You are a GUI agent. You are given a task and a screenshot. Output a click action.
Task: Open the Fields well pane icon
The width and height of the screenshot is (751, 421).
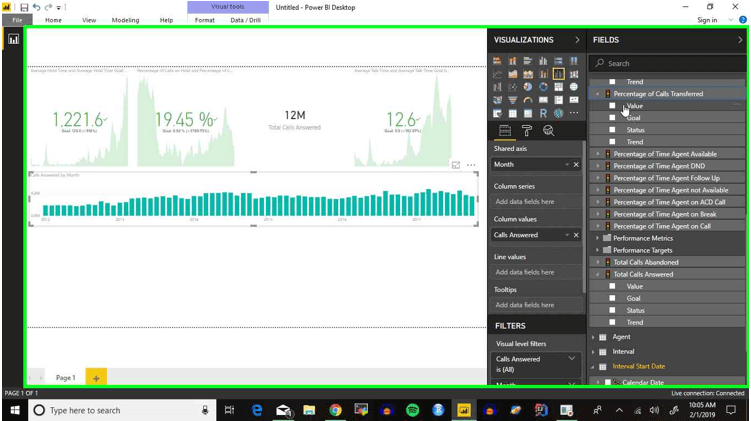click(505, 130)
